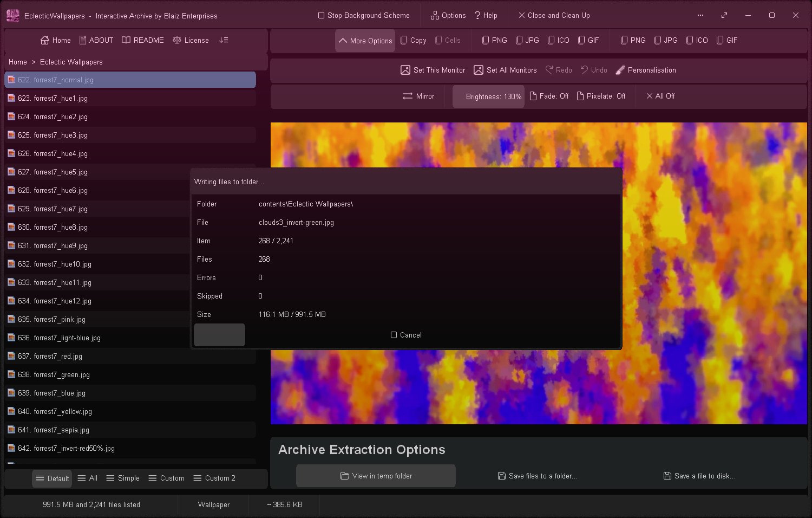Select file 640. forrest7_yellow.jpg
This screenshot has width=812, height=518.
coord(130,412)
